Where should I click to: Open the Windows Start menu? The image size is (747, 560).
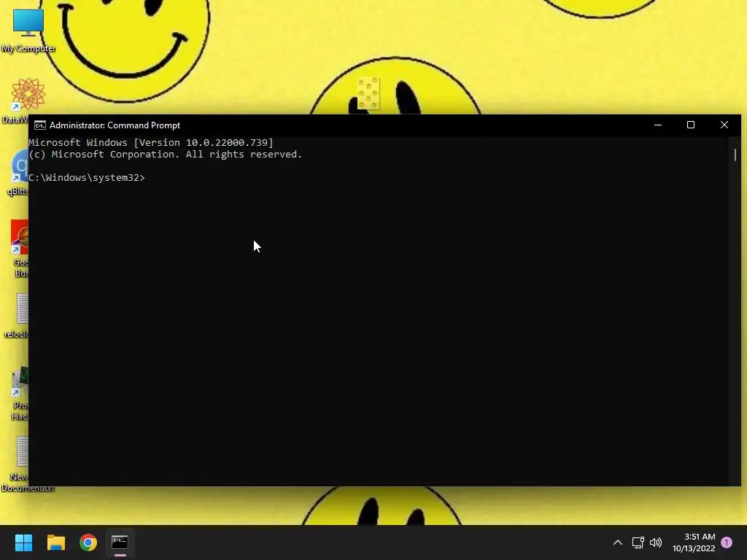click(23, 542)
